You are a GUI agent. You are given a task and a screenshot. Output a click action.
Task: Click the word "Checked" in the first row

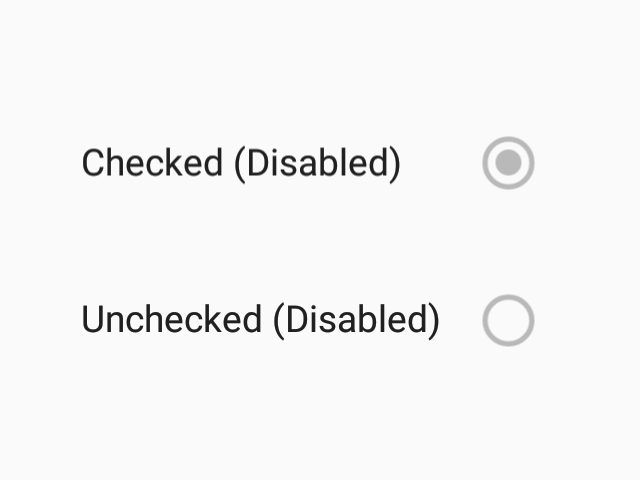tap(152, 163)
